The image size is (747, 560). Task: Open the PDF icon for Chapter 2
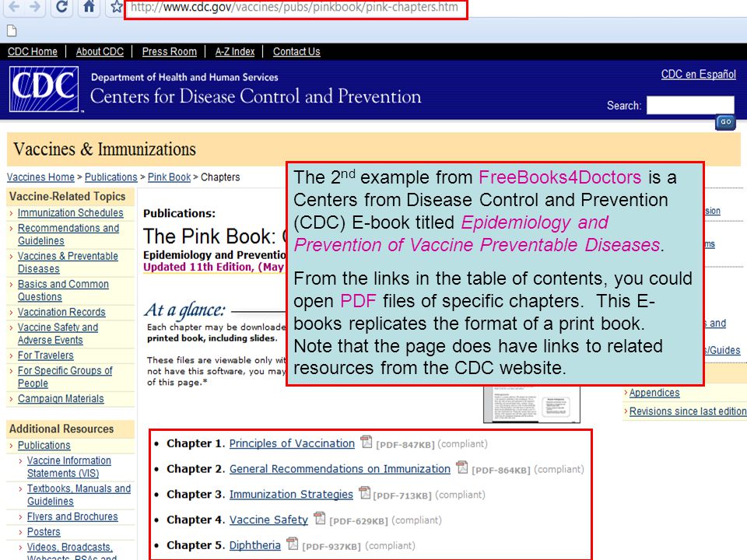461,467
